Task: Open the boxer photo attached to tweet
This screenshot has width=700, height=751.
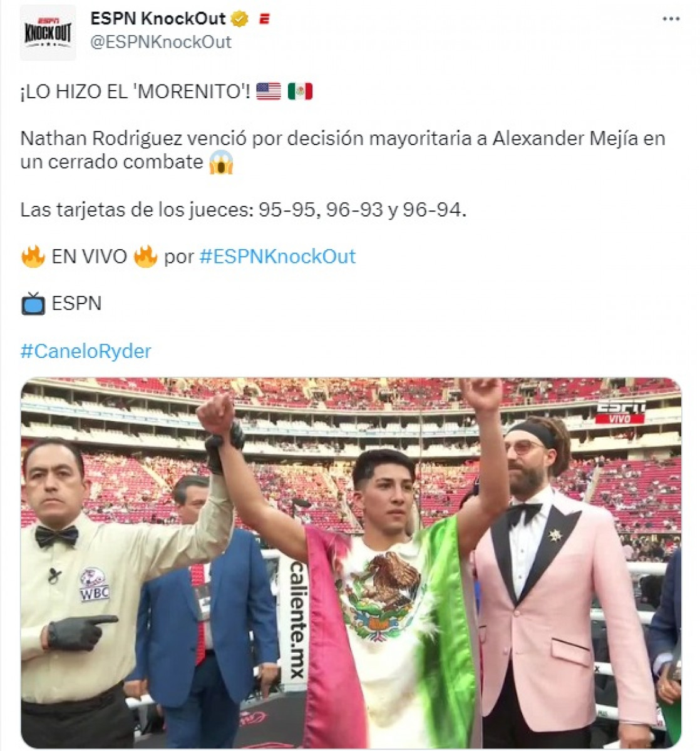Action: (x=351, y=563)
